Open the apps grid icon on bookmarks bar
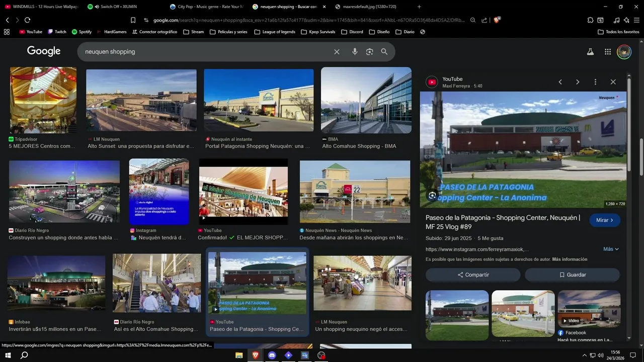 tap(7, 32)
